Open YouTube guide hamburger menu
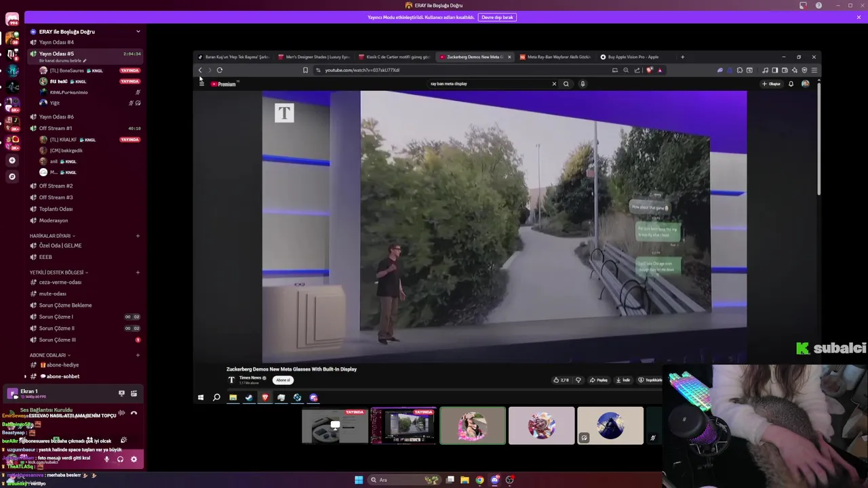The height and width of the screenshot is (488, 868). pyautogui.click(x=201, y=84)
